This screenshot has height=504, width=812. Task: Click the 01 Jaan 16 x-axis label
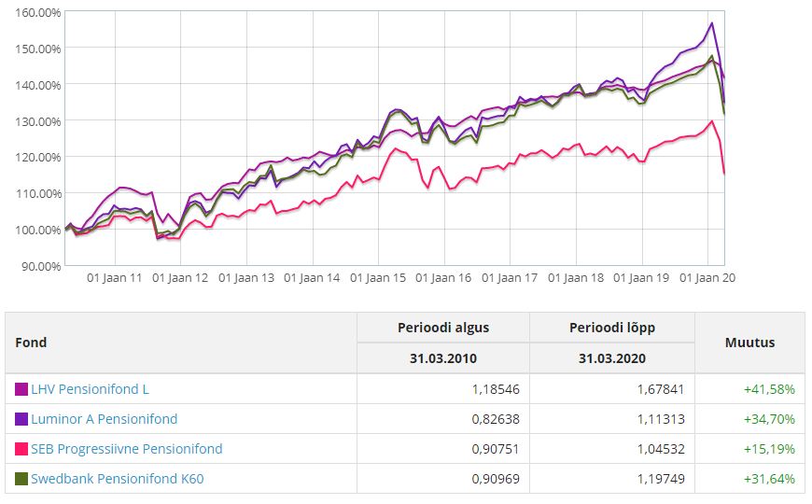tap(444, 278)
